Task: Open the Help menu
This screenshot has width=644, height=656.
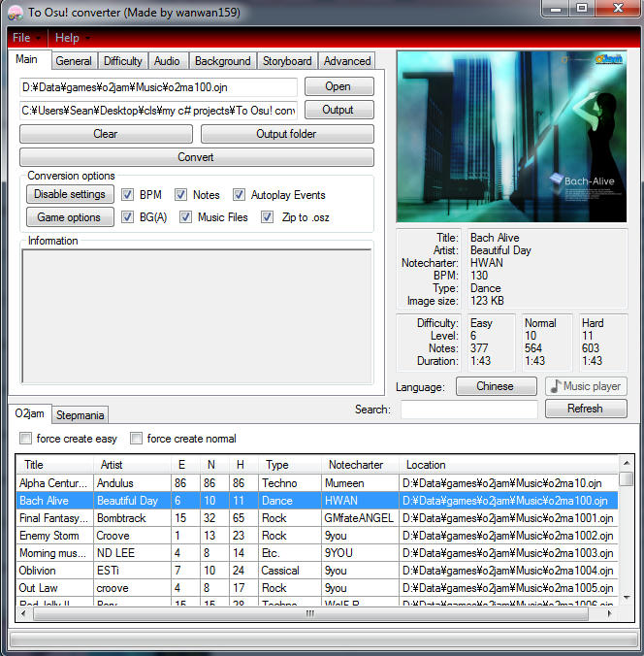Action: (73, 38)
